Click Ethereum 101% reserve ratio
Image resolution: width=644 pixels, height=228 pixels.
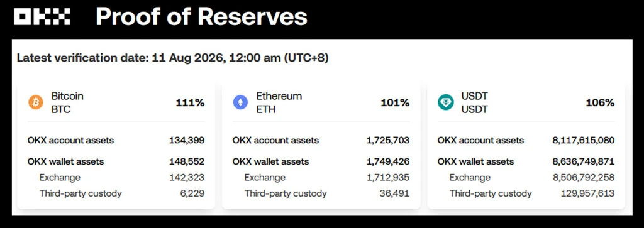point(395,102)
